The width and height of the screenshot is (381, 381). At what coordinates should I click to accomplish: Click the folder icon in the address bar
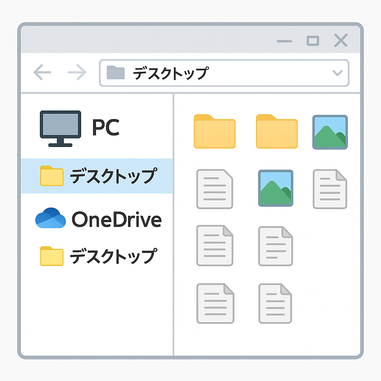point(116,72)
